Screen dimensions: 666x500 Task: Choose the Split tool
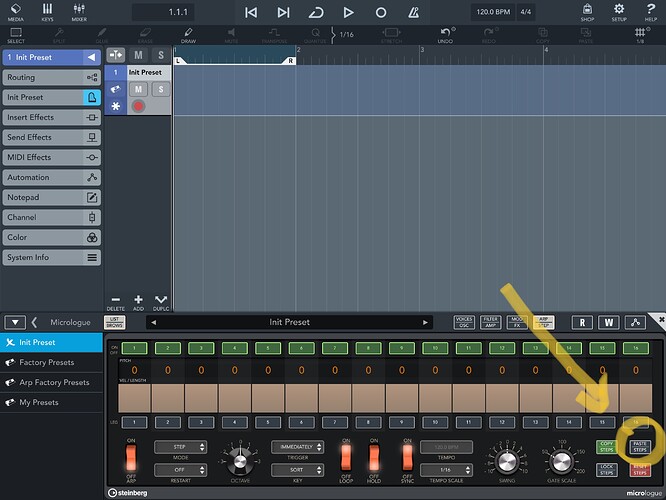59,35
